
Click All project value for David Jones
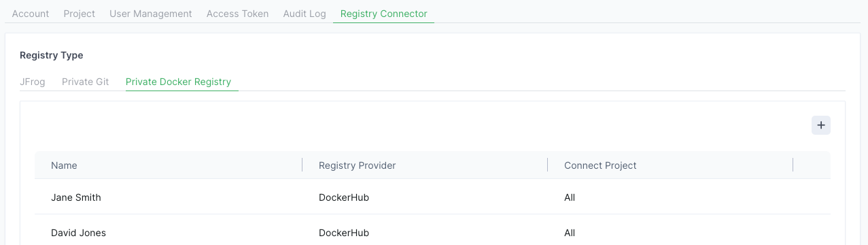(x=570, y=233)
